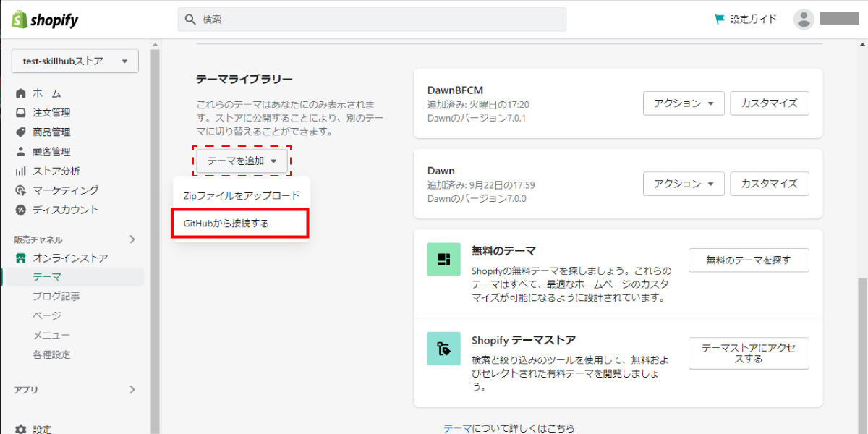Open the user account avatar
The height and width of the screenshot is (434, 868).
(804, 20)
